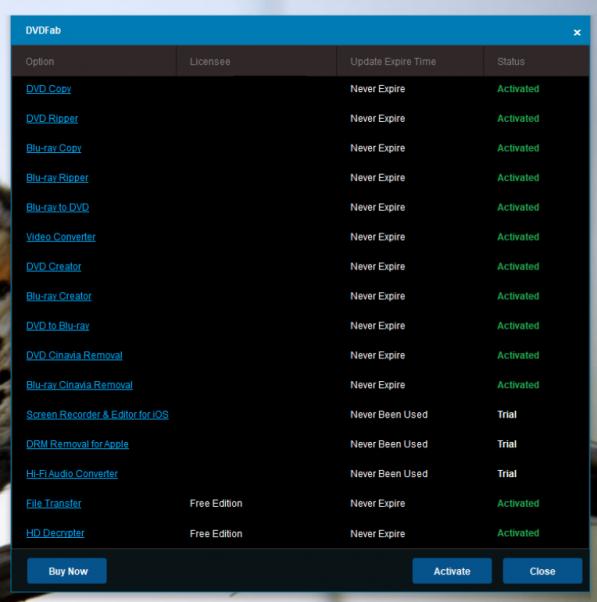597x602 pixels.
Task: Select the File Transfer link
Action: coord(53,503)
